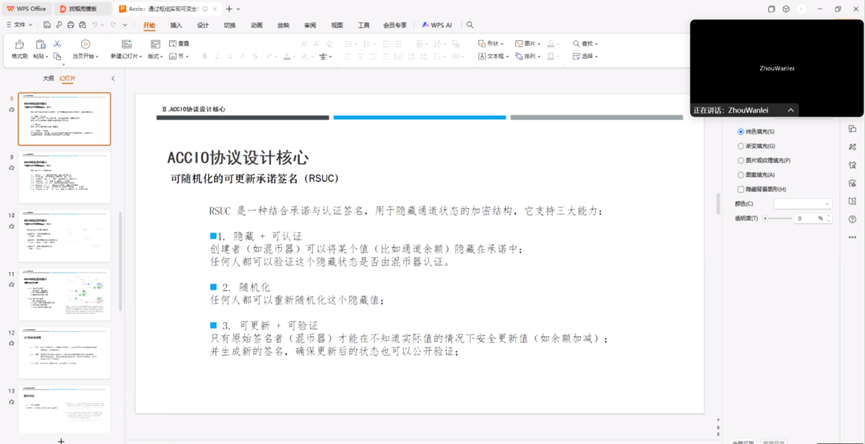Select the gradient fill (渐变填充) radio button
Image resolution: width=865 pixels, height=444 pixels.
click(x=741, y=146)
